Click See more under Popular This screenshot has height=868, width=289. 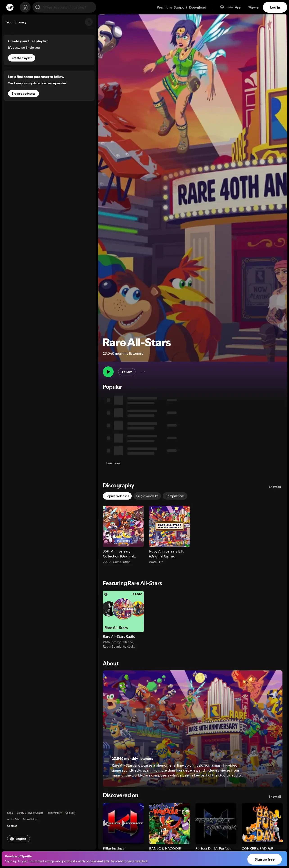coord(113,463)
